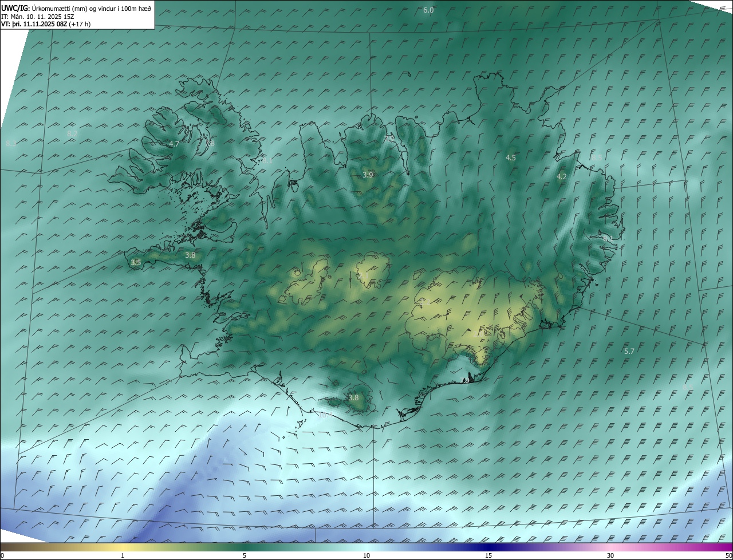Click the 'VT: þri. 11.11.2025 08Z (+17 h)' line

click(46, 24)
